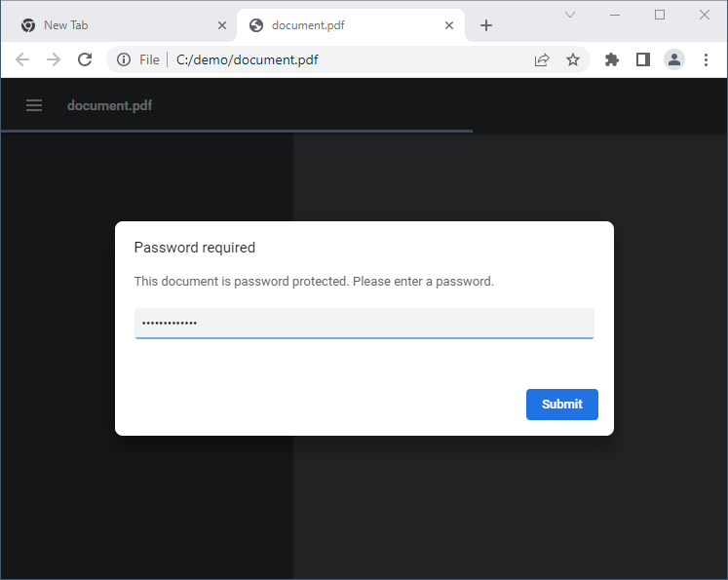Submit the entered PDF password
728x580 pixels.
point(561,405)
